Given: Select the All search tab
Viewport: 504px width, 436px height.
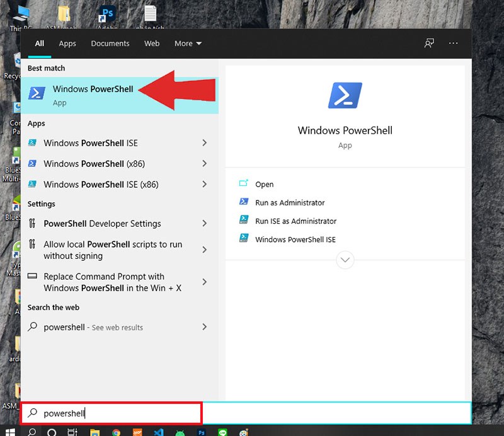Looking at the screenshot, I should tap(40, 43).
